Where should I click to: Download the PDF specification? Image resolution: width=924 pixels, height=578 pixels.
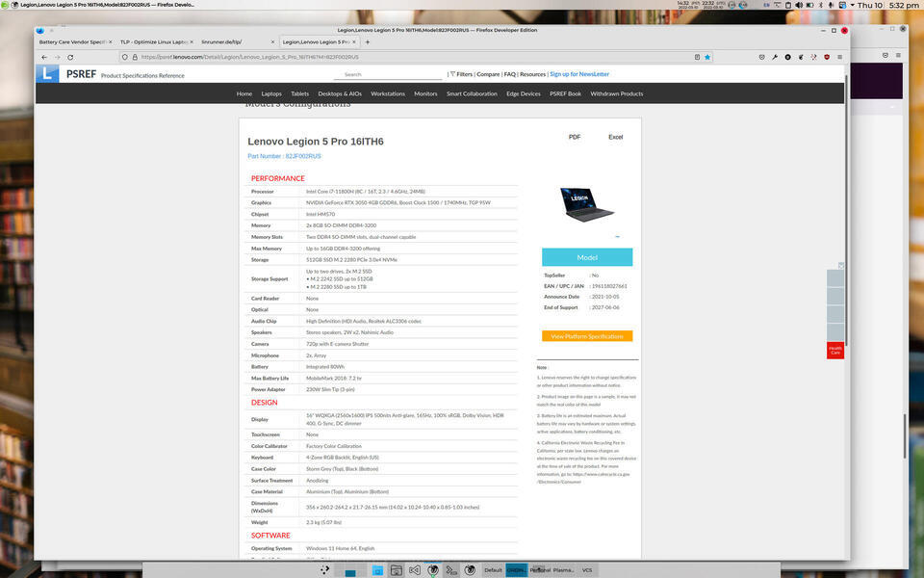coord(575,137)
